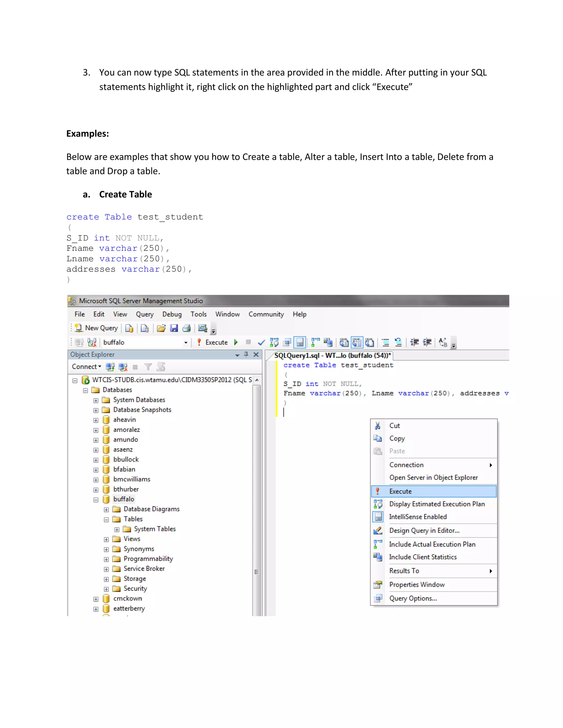Choose Query Options... from context menu
This screenshot has width=563, height=728.
tap(434, 599)
